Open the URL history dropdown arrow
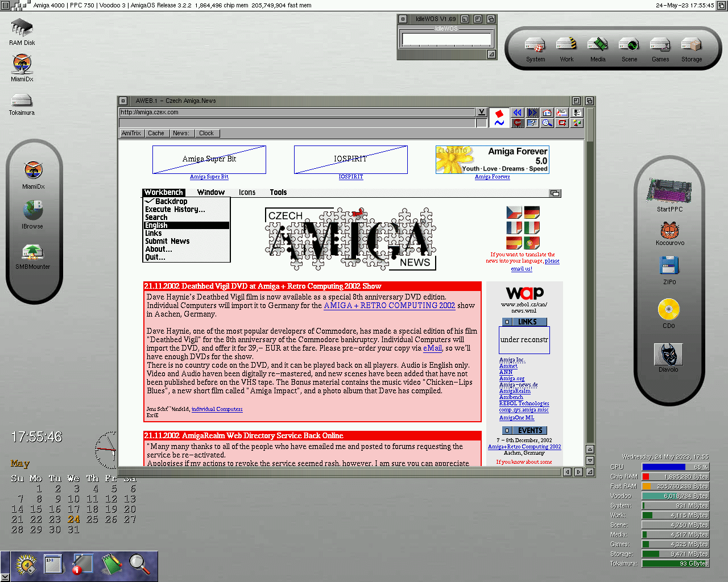Viewport: 728px width, 582px height. [481, 112]
